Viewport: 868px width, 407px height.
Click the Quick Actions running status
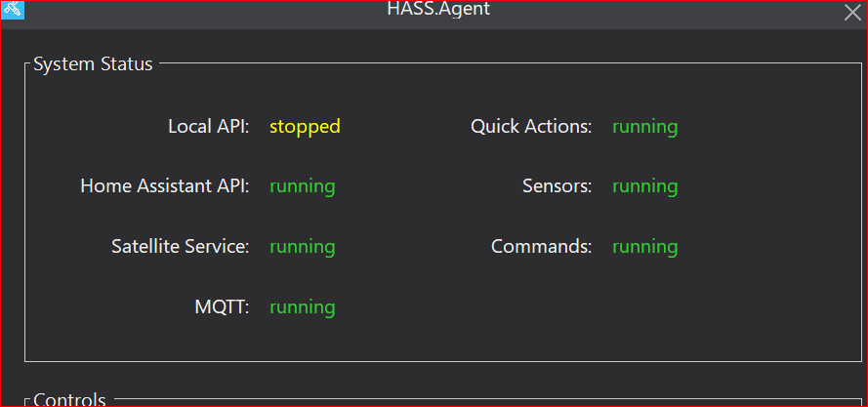coord(644,127)
